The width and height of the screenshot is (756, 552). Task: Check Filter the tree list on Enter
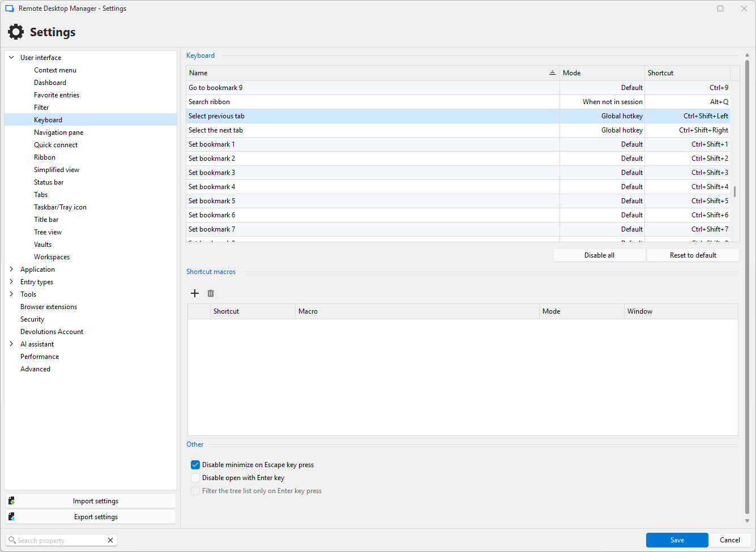pos(195,491)
